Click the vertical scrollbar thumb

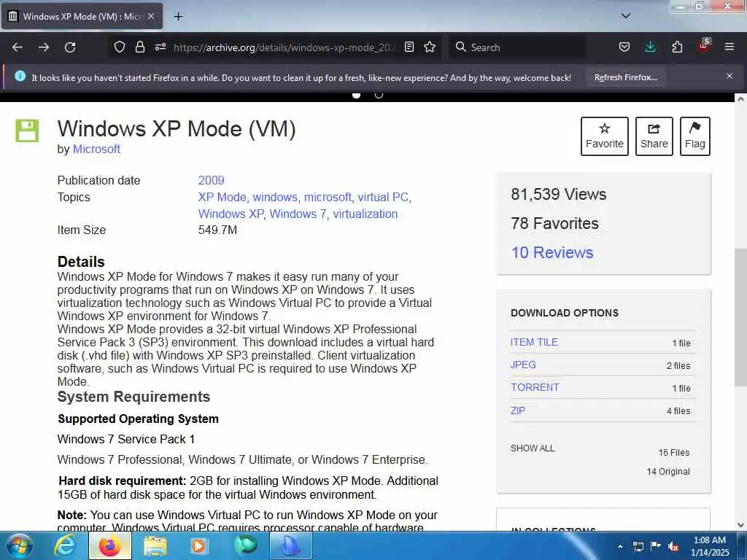tap(740, 317)
